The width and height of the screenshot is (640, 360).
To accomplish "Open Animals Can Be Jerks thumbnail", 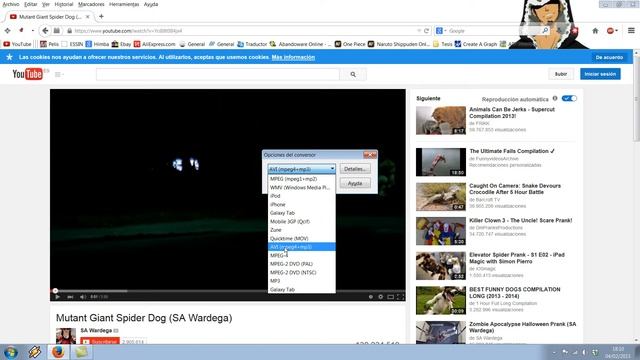I will point(441,120).
